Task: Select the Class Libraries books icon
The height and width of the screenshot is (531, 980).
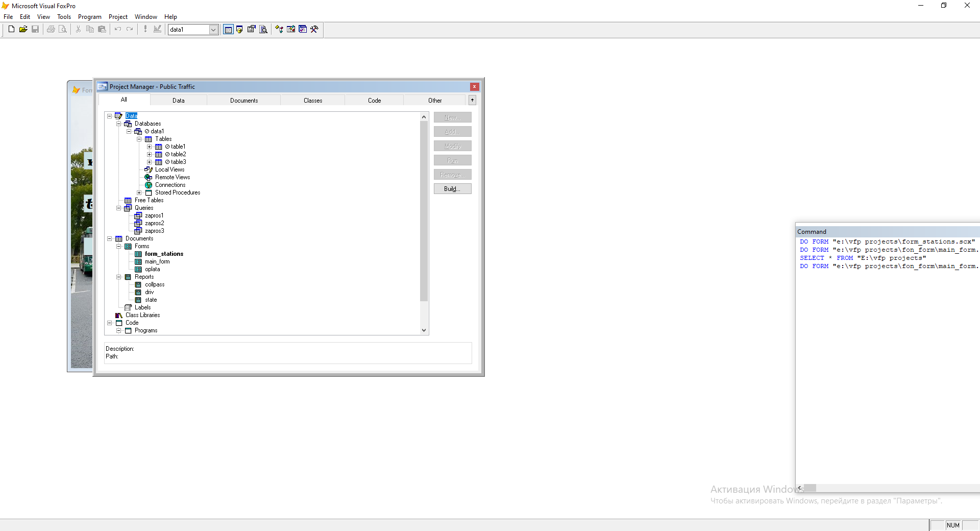Action: point(119,315)
